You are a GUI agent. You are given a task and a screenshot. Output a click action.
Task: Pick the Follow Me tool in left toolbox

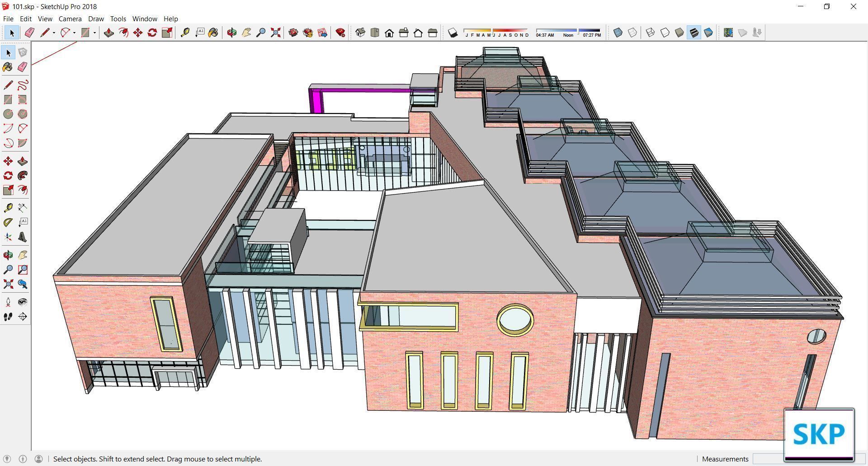[23, 176]
